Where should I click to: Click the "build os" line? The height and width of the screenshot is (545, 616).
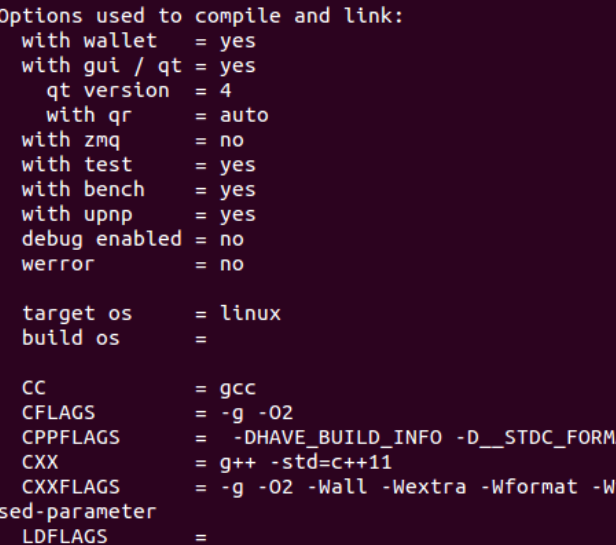[x=70, y=338]
